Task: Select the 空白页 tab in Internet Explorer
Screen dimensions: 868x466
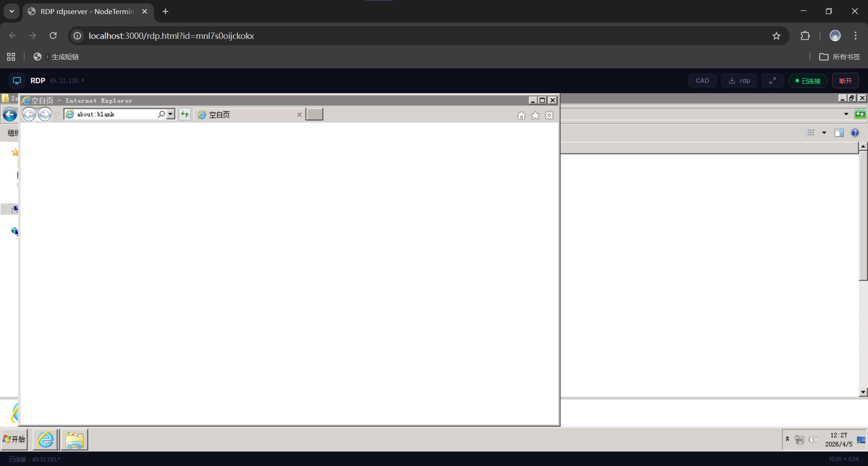Action: (x=246, y=115)
